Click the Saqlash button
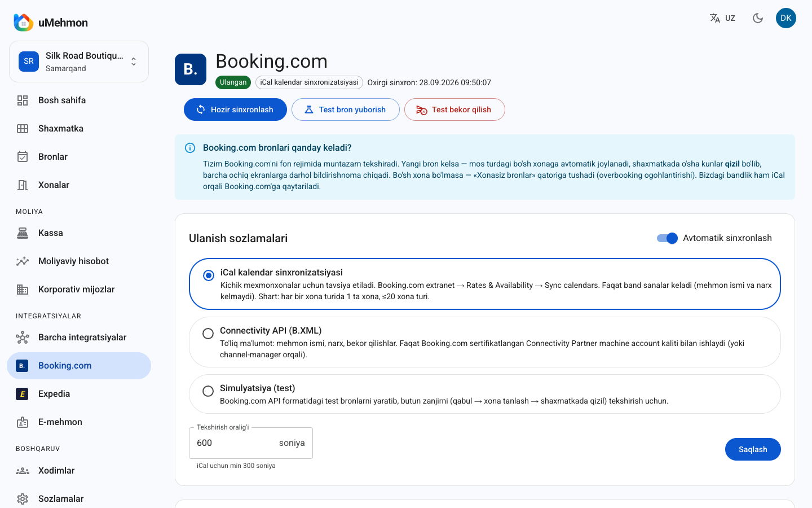 (x=753, y=449)
